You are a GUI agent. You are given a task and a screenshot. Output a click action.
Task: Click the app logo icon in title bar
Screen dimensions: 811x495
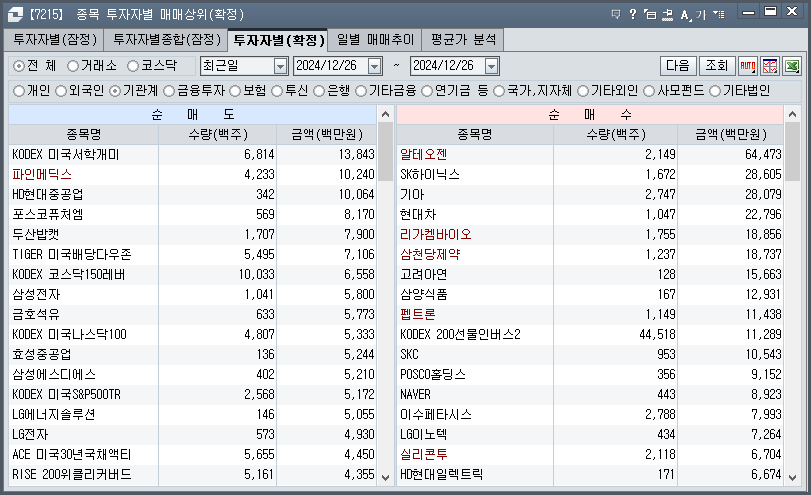point(15,14)
